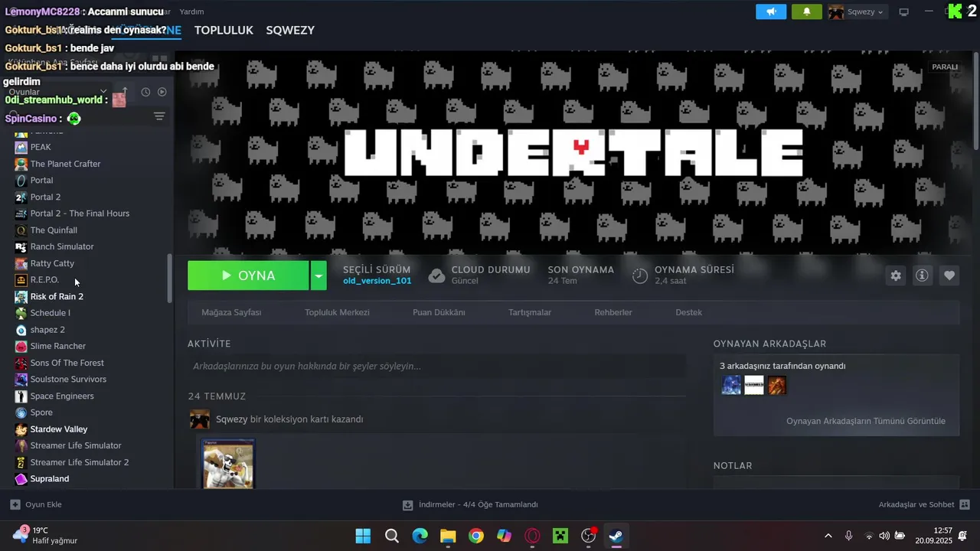
Task: Open Windows Start menu
Action: click(x=363, y=536)
